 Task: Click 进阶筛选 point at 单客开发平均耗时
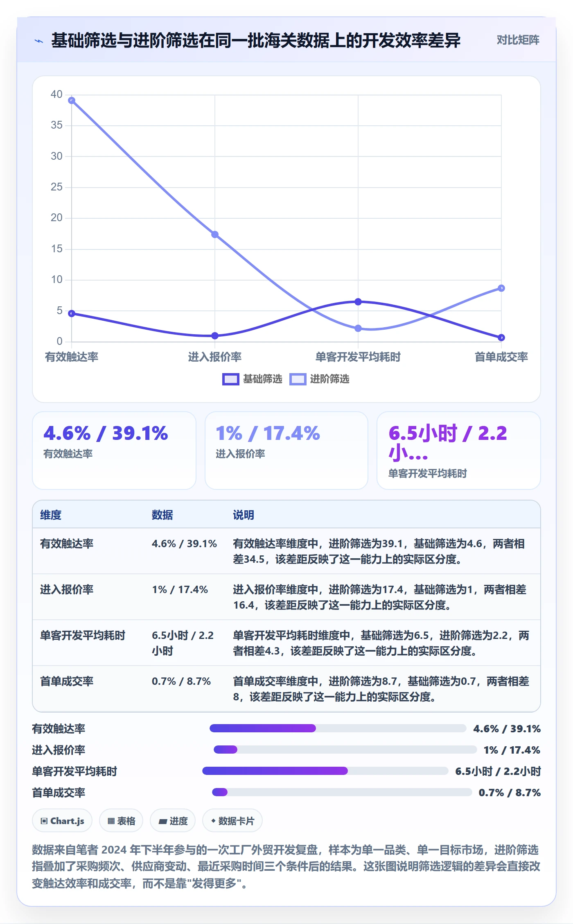click(358, 328)
